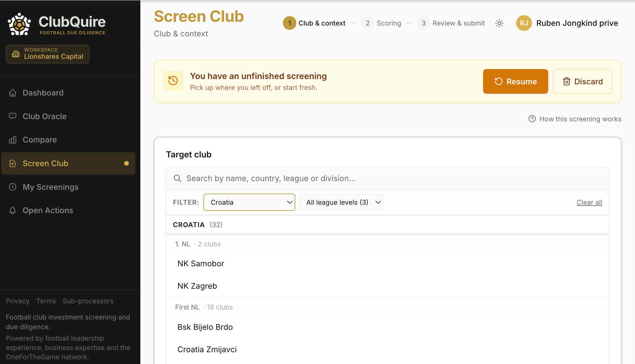
Task: Click the 1. NL league header
Action: 388,244
